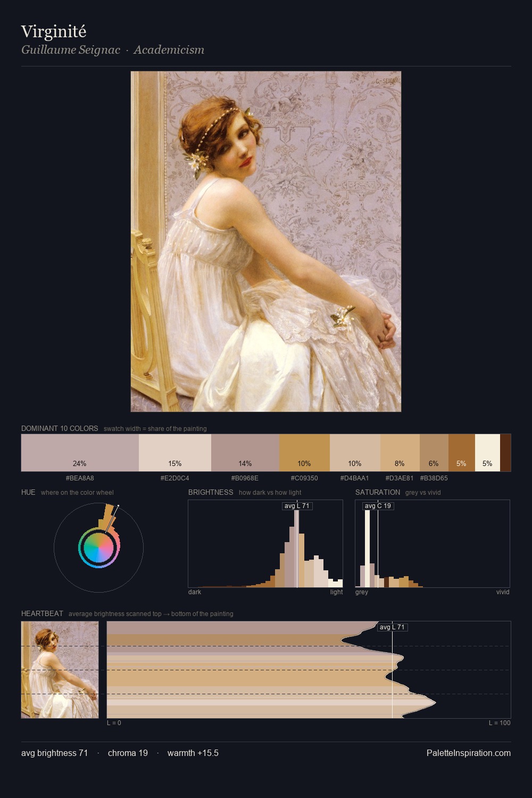Select the golden 10% swatch #C09350

click(304, 453)
